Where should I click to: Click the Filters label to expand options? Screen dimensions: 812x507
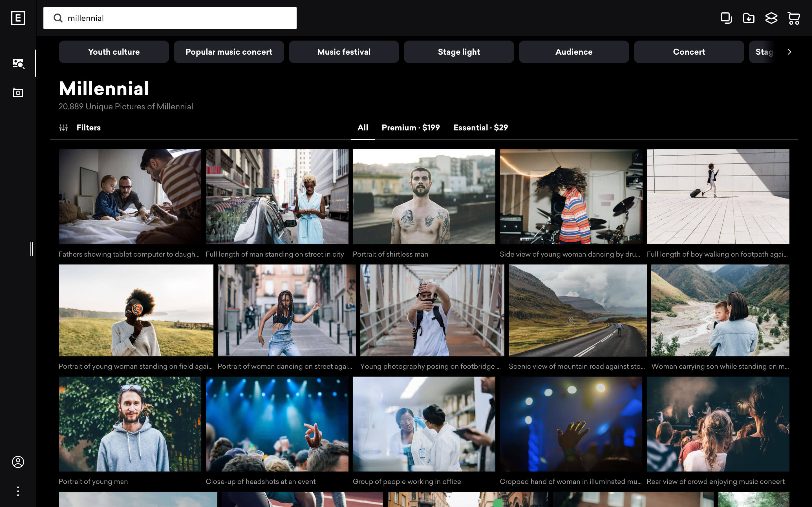[x=89, y=127]
